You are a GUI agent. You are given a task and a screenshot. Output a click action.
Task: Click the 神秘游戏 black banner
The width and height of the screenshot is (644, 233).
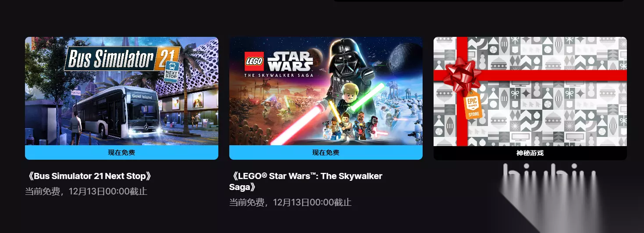530,153
